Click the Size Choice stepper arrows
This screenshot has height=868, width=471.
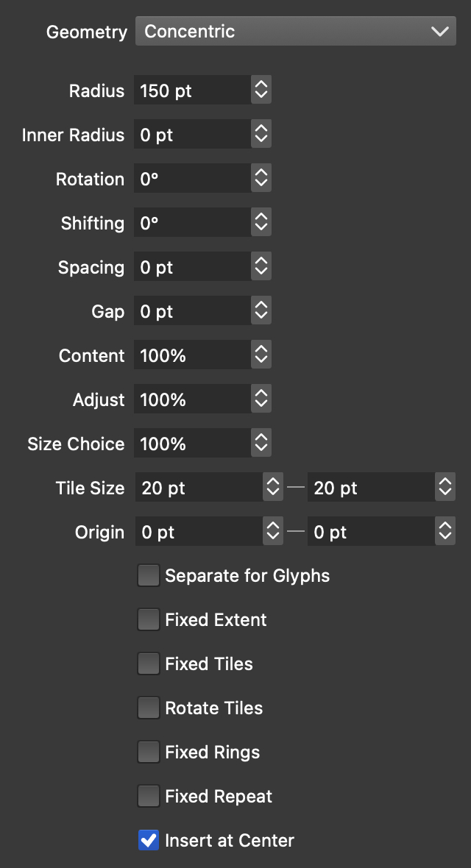point(261,444)
